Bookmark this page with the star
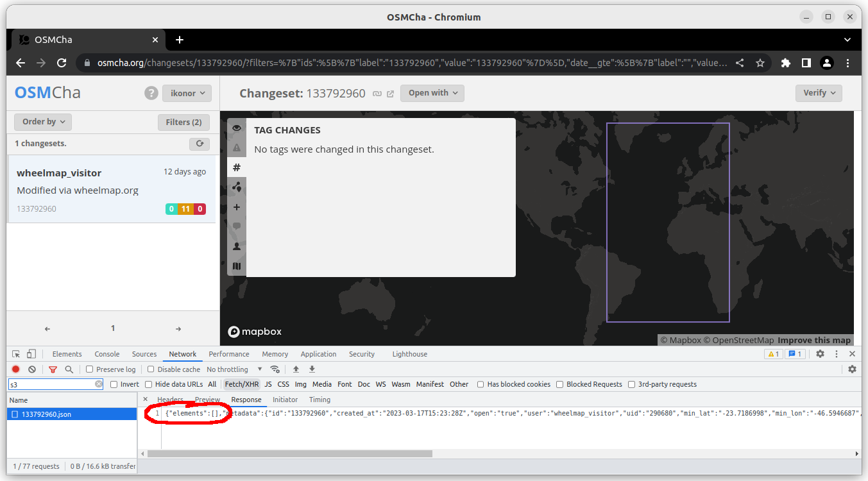 click(760, 63)
